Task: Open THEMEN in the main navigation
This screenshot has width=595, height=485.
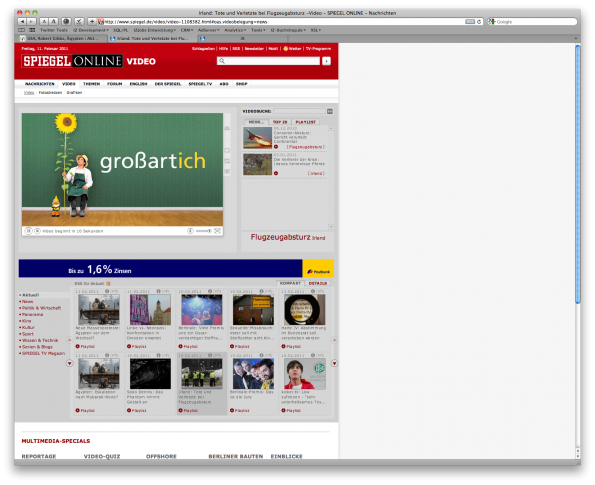Action: (x=91, y=84)
